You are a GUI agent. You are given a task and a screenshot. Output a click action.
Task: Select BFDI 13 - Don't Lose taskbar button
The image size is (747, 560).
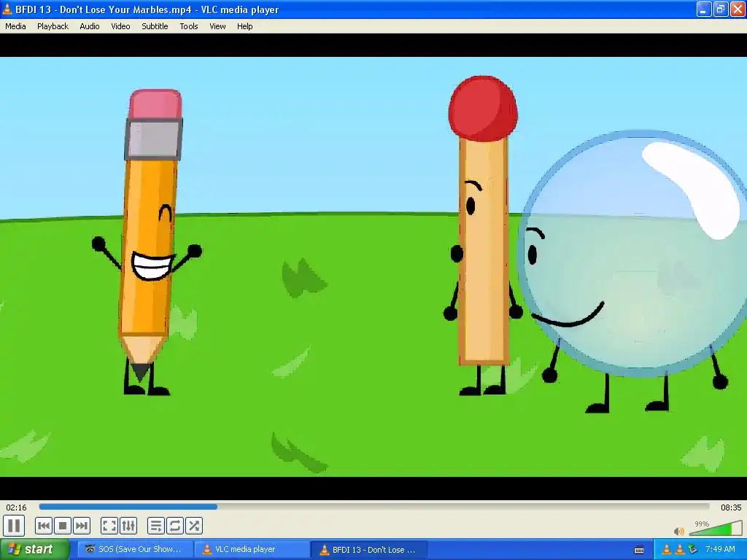click(x=368, y=550)
